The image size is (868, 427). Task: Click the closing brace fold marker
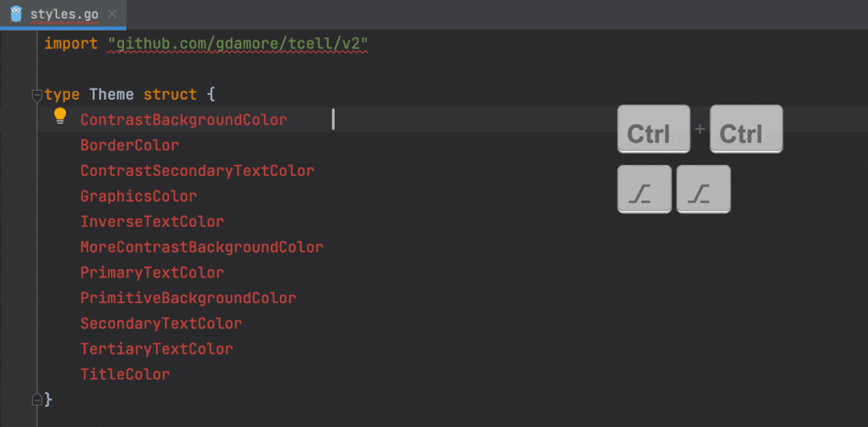[36, 400]
